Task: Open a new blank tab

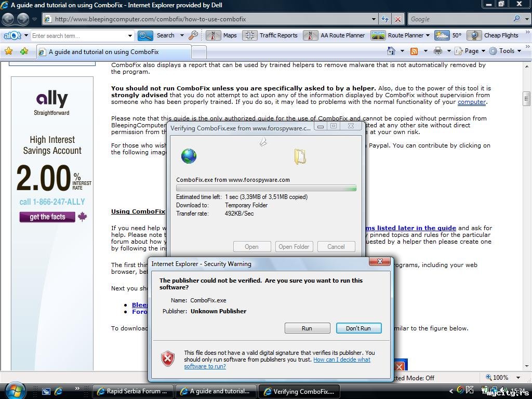Action: [199, 52]
